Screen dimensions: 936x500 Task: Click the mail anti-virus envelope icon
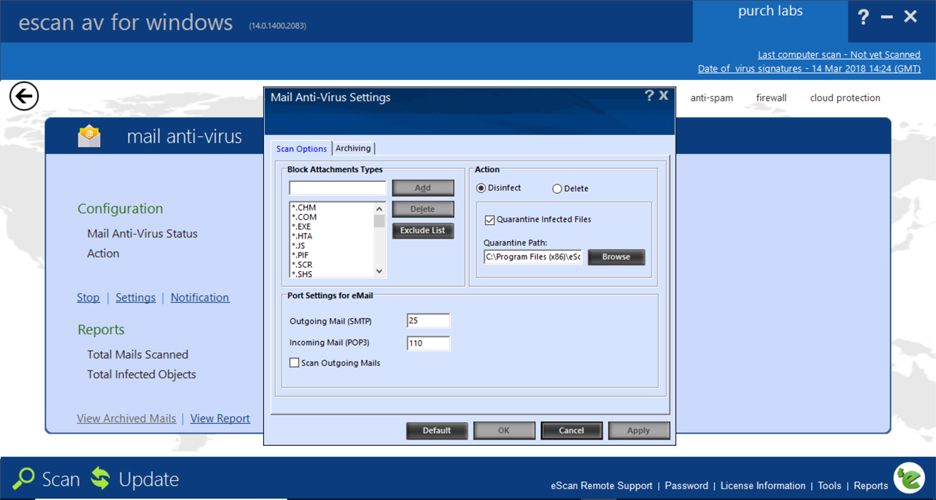89,137
